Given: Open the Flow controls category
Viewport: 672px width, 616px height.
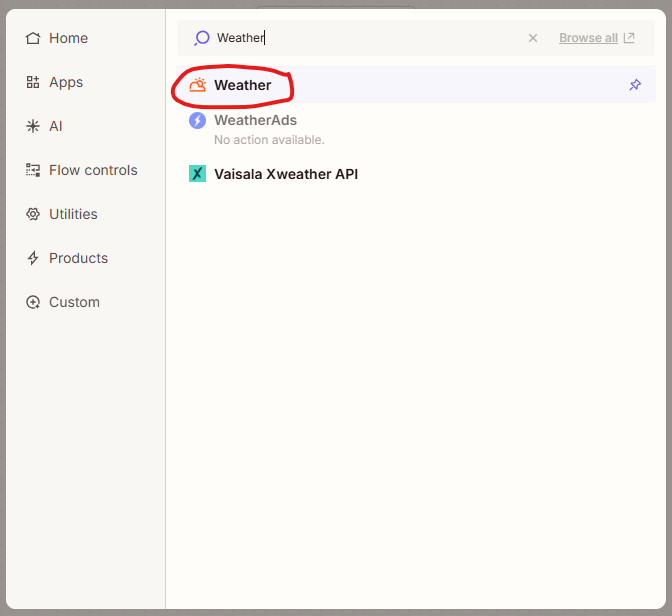Looking at the screenshot, I should pyautogui.click(x=92, y=170).
